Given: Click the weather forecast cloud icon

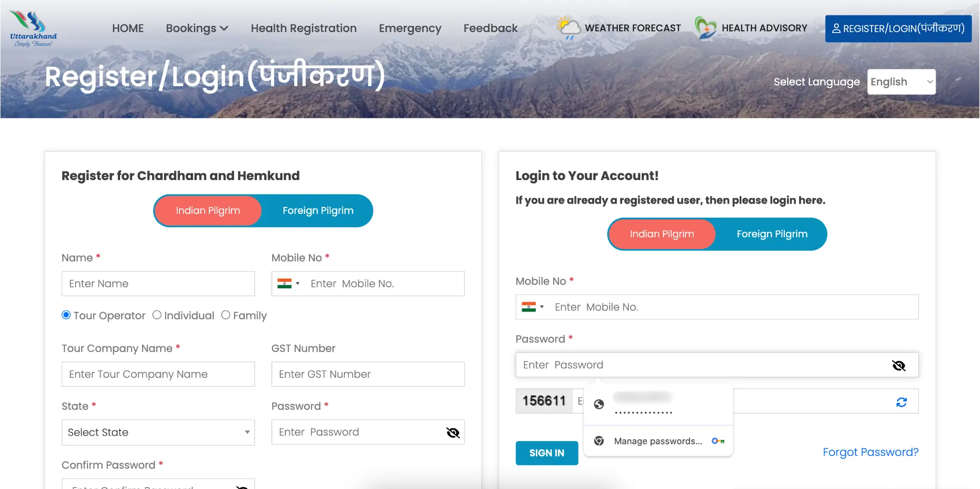Looking at the screenshot, I should pyautogui.click(x=568, y=28).
